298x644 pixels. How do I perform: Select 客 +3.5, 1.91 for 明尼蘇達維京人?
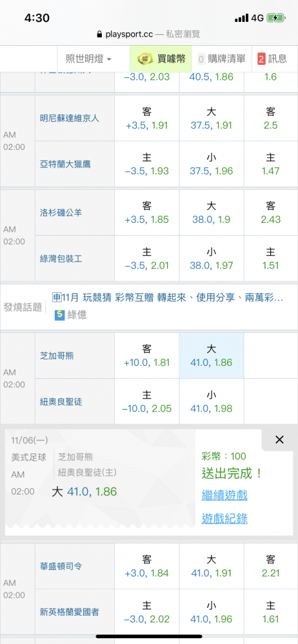(x=146, y=118)
